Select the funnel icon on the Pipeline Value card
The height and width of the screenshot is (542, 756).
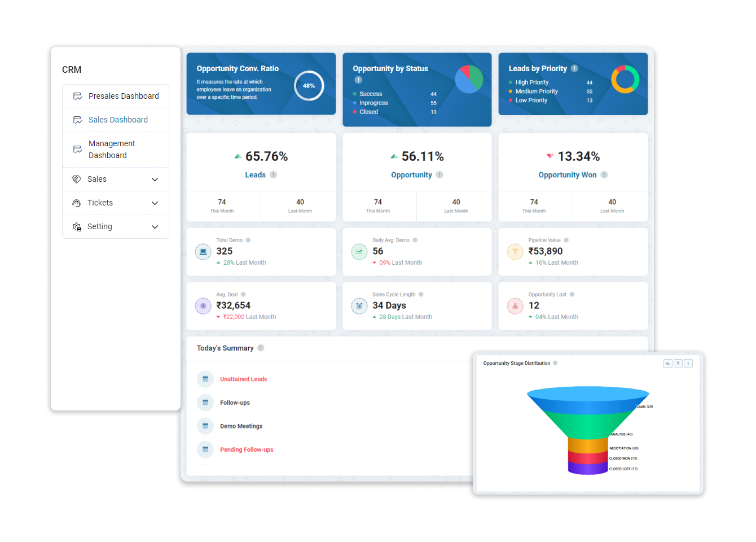click(x=515, y=251)
